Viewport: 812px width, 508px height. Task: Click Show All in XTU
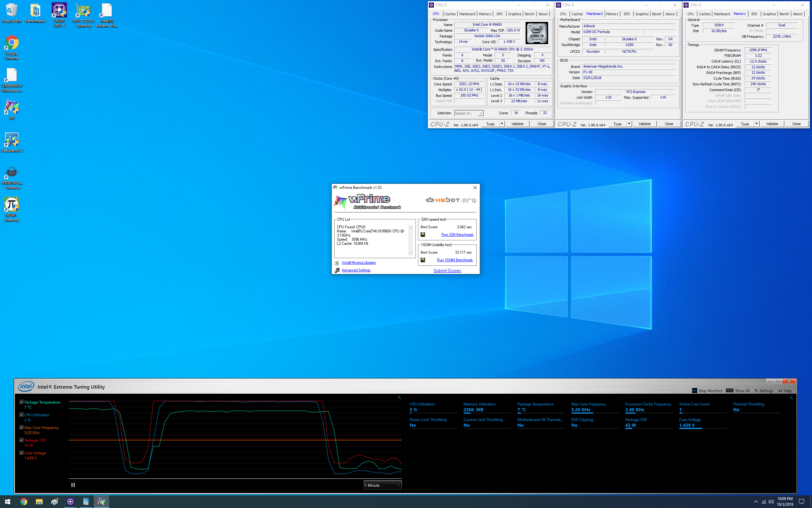click(x=737, y=391)
